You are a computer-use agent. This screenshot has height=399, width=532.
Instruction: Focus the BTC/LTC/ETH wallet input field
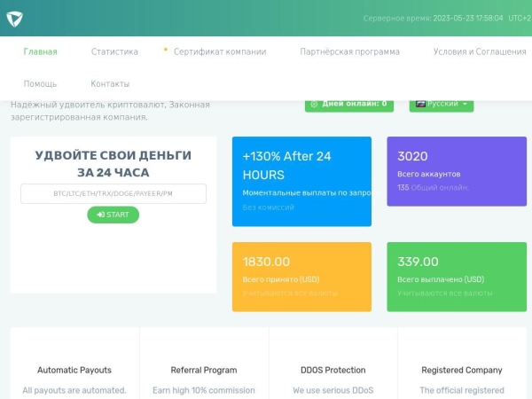coord(113,193)
